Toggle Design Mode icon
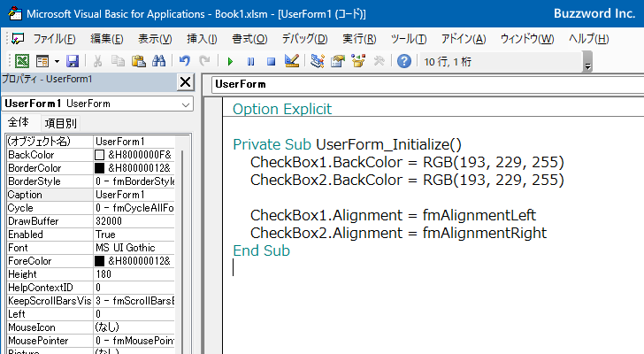Viewport: 644px width, 354px height. coord(292,61)
